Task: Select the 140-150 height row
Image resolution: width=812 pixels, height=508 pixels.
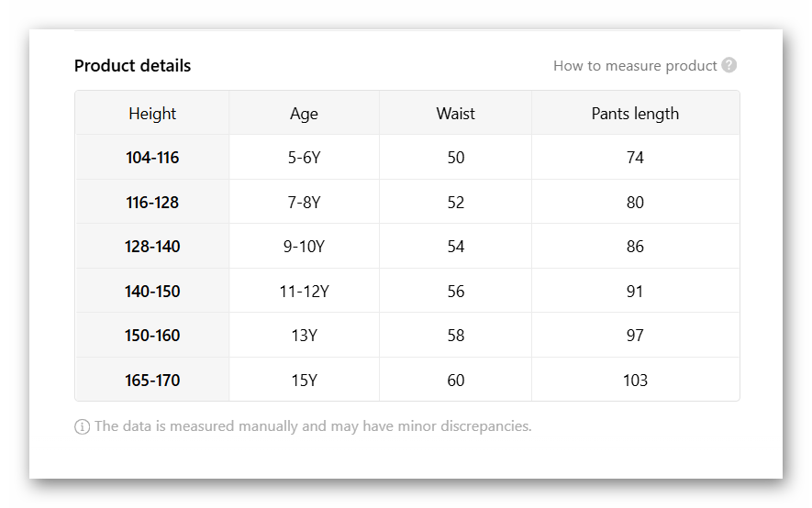Action: pyautogui.click(x=152, y=292)
